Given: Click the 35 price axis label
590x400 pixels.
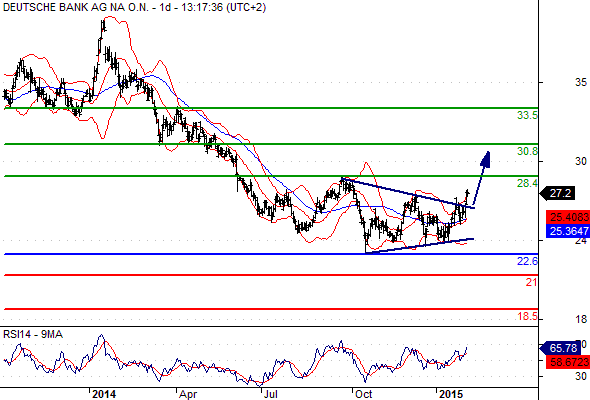Looking at the screenshot, I should pyautogui.click(x=581, y=82).
